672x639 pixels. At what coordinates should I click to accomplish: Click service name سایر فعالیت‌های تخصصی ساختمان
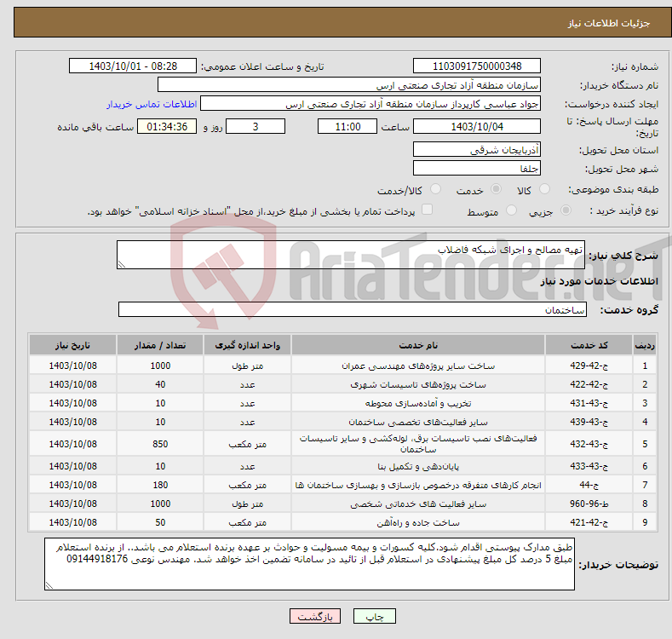tap(418, 422)
